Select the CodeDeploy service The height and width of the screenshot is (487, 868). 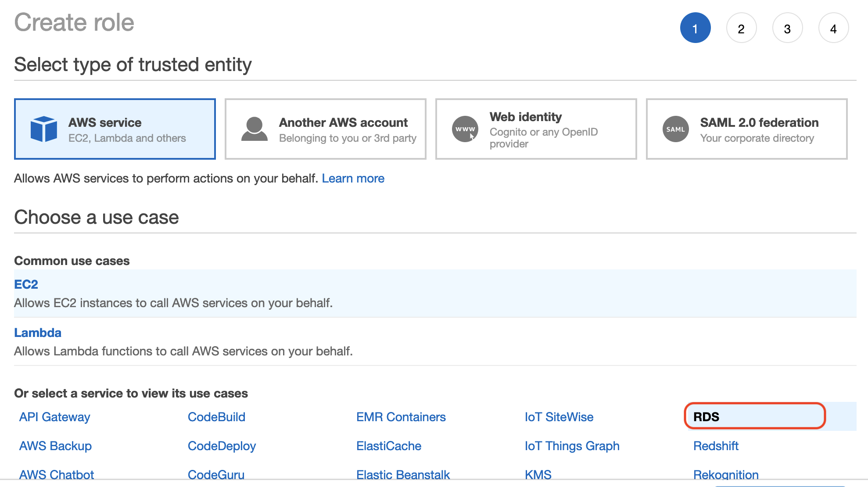(222, 446)
